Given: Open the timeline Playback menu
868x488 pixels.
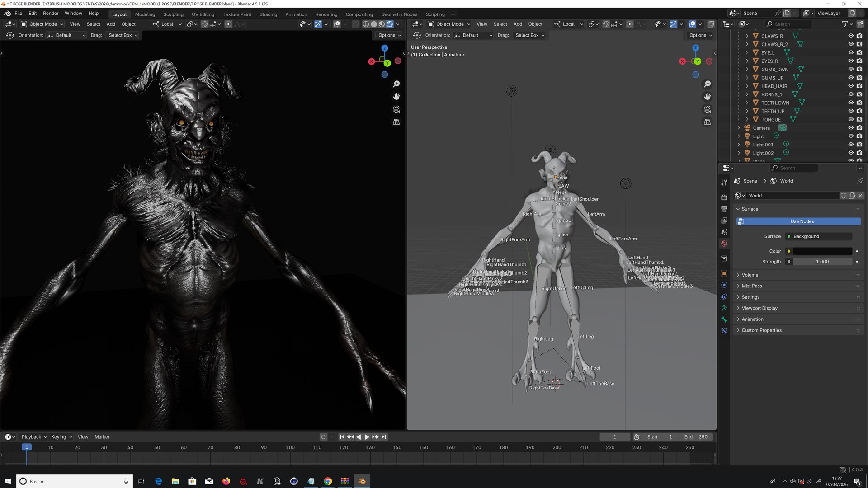Looking at the screenshot, I should tap(34, 437).
